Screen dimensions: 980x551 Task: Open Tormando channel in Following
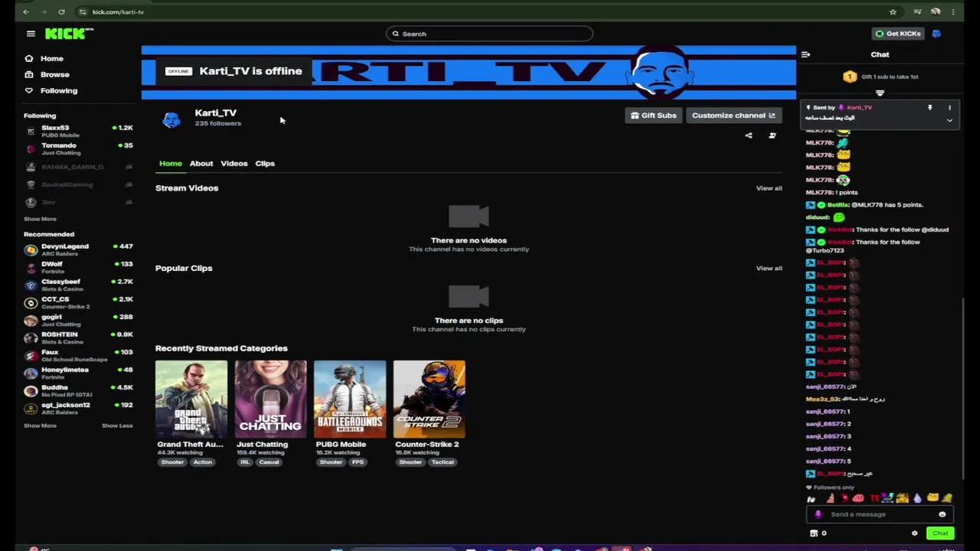coord(78,148)
